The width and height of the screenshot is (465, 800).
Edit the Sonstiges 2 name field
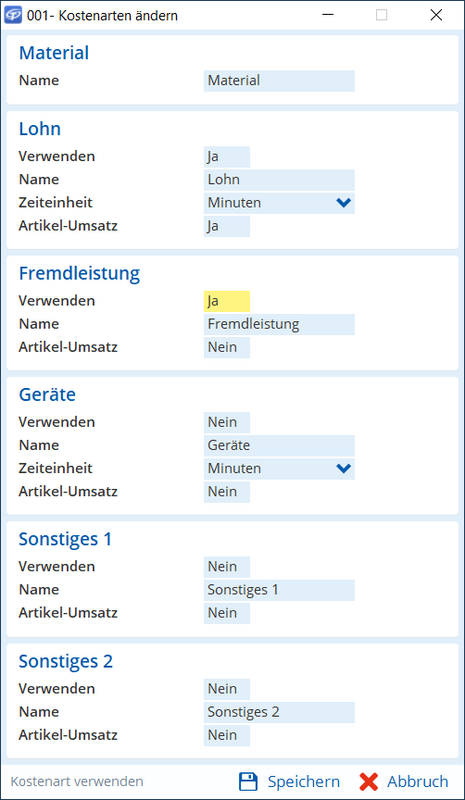pyautogui.click(x=279, y=712)
